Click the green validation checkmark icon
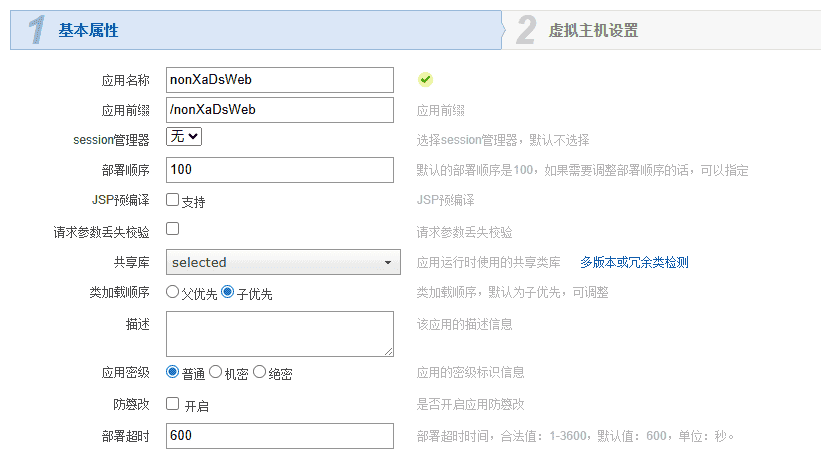821x459 pixels. point(425,79)
